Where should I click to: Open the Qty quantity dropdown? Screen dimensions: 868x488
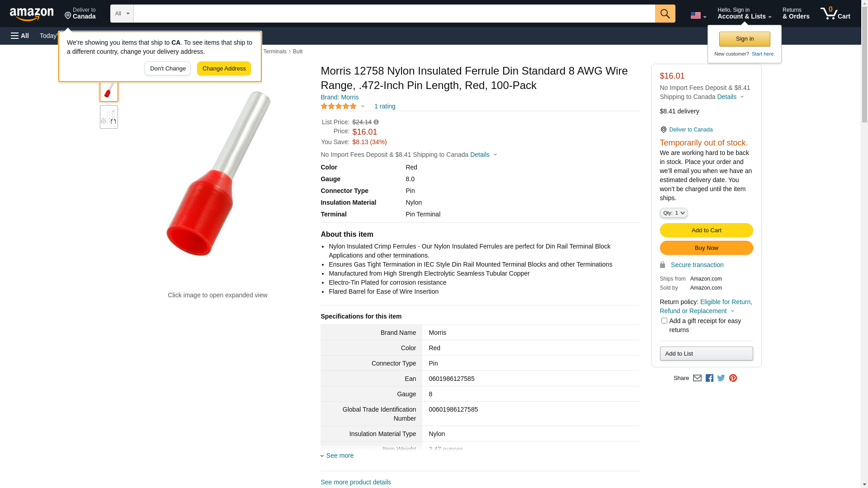pos(673,213)
